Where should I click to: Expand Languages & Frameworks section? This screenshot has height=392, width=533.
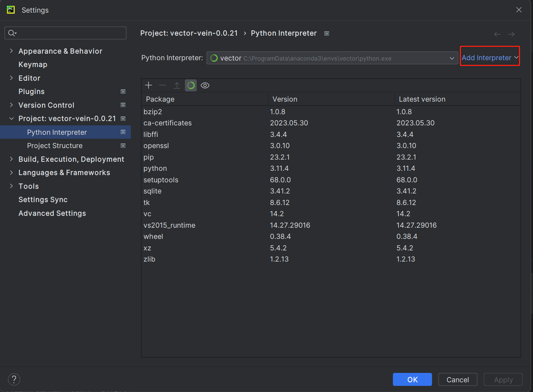tap(11, 173)
